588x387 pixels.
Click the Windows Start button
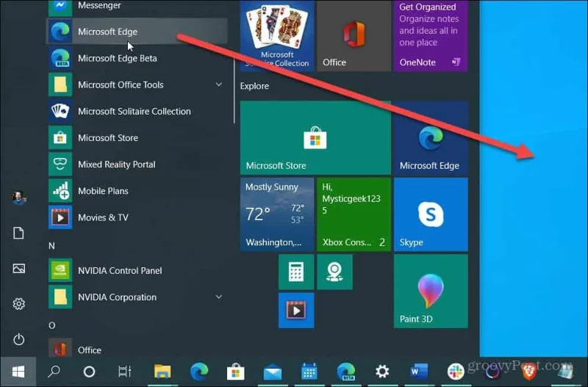pos(18,372)
